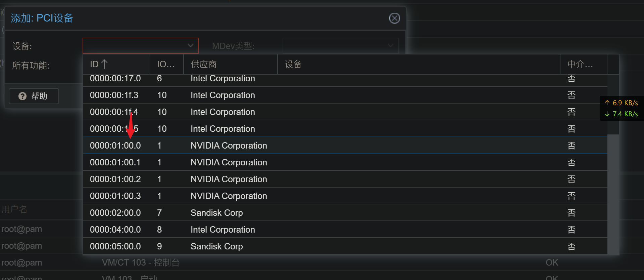Click the device combo box input field
The image size is (644, 280).
pyautogui.click(x=134, y=46)
